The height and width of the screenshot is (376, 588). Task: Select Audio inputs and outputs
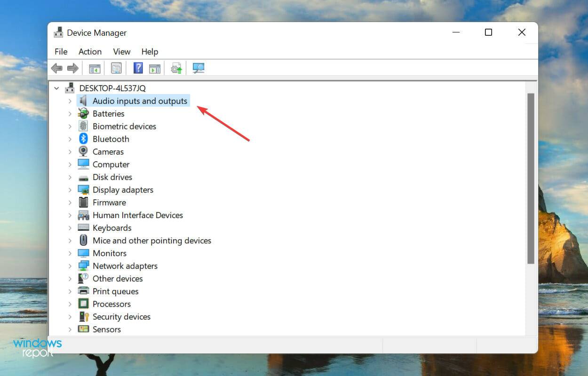click(x=140, y=101)
